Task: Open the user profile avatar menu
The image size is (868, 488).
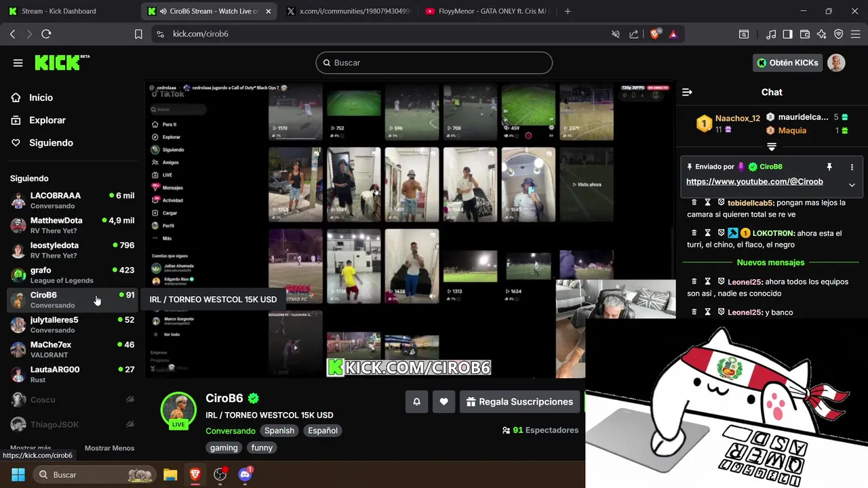Action: pyautogui.click(x=836, y=63)
